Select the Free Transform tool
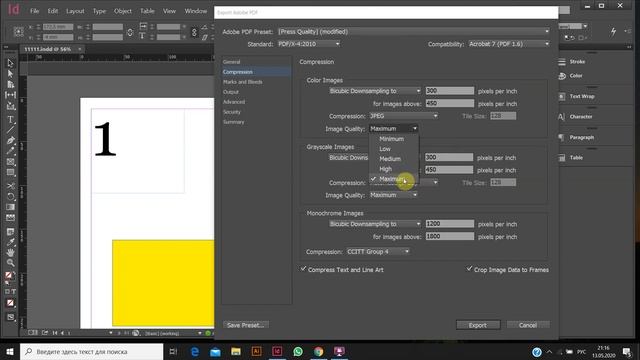This screenshot has height=360, width=640. 10,197
